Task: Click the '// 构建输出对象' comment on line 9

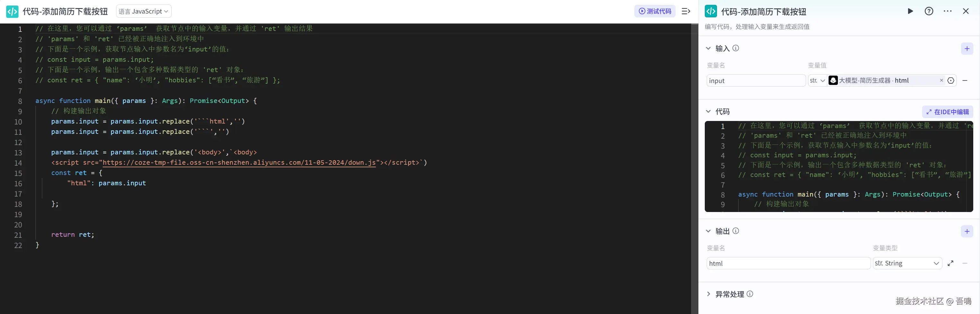Action: [x=79, y=111]
